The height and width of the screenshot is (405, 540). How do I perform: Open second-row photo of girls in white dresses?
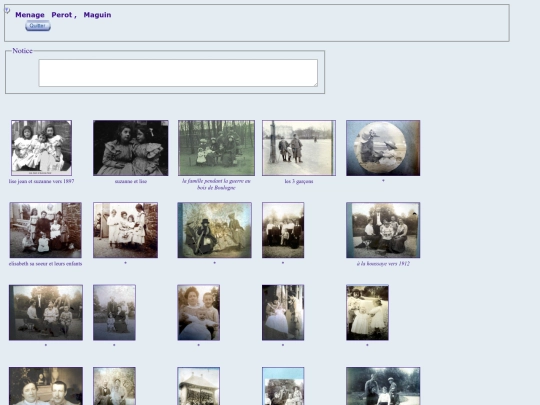click(125, 230)
